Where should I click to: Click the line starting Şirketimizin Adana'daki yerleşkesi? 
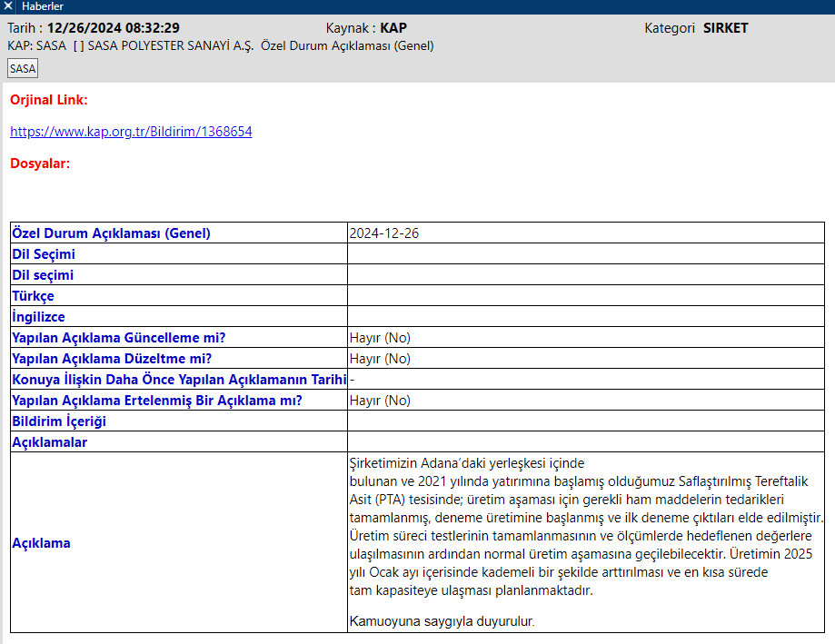point(467,463)
